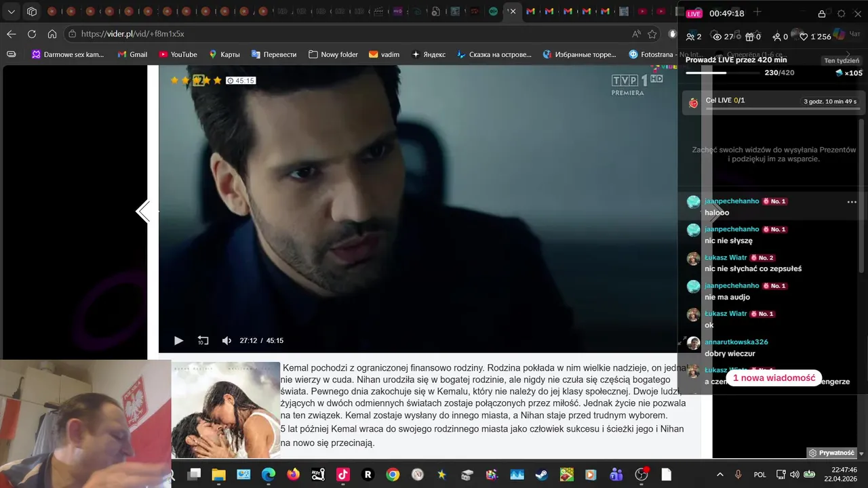Open the Ten tydzień period selector
The width and height of the screenshot is (868, 488).
click(842, 60)
